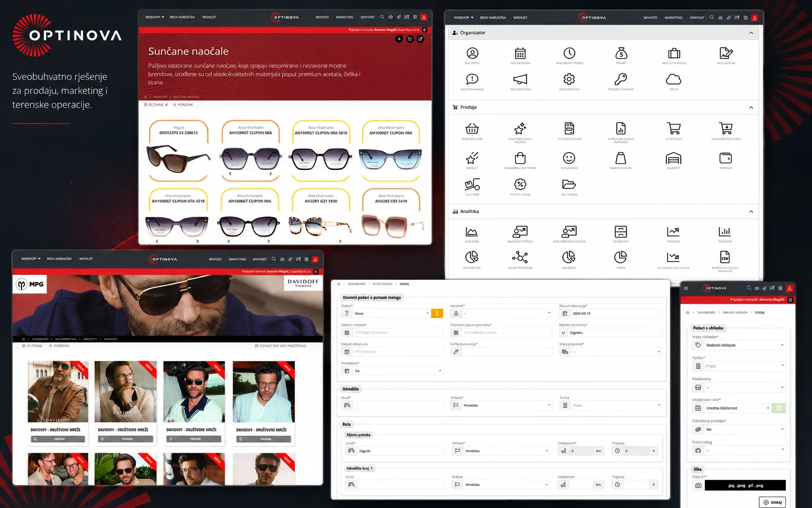Open Poslovnica dropdown in visit form

(739, 387)
